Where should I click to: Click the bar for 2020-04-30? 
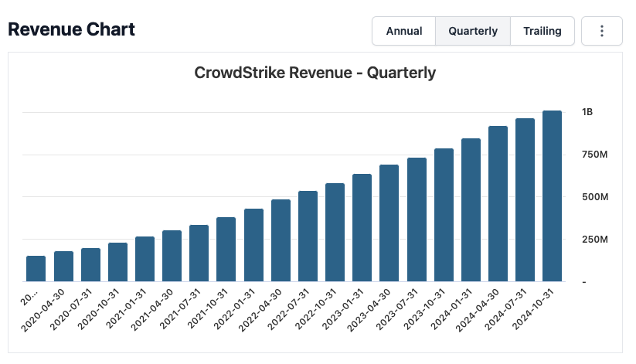click(63, 266)
